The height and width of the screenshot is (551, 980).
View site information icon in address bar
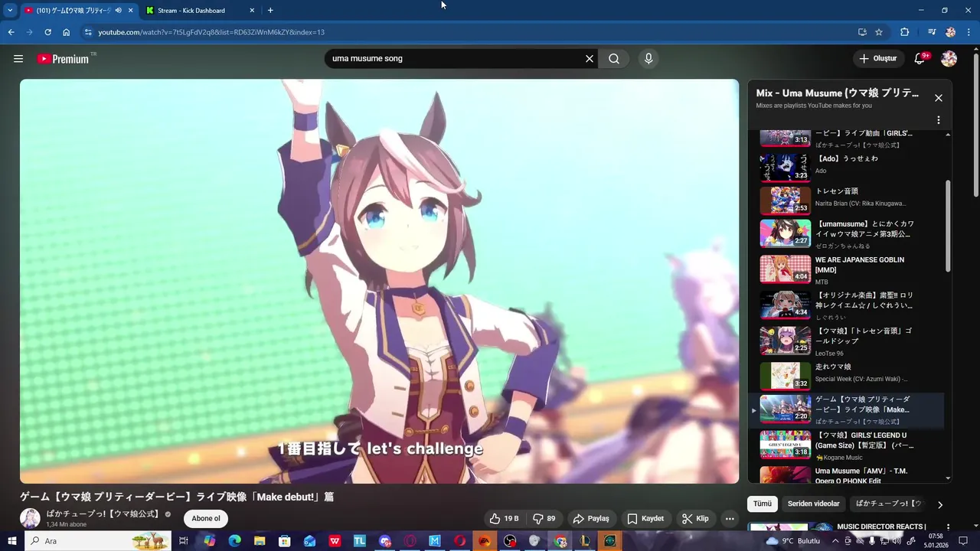[x=88, y=32]
